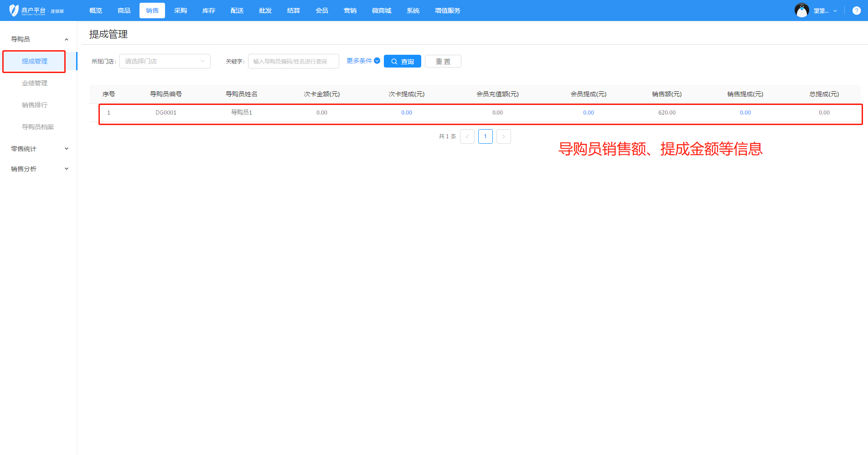Open the user account dropdown arrow
Viewport: 868px width, 455px height.
click(835, 11)
